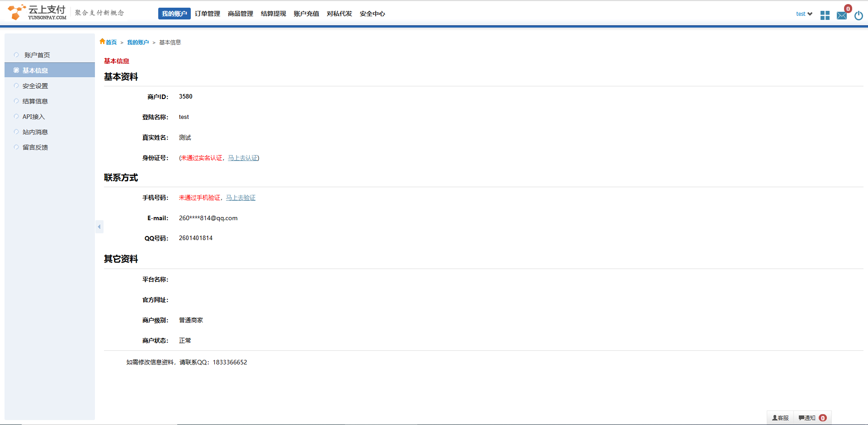The width and height of the screenshot is (868, 425).
Task: Open the 对私代发 menu
Action: pyautogui.click(x=340, y=14)
